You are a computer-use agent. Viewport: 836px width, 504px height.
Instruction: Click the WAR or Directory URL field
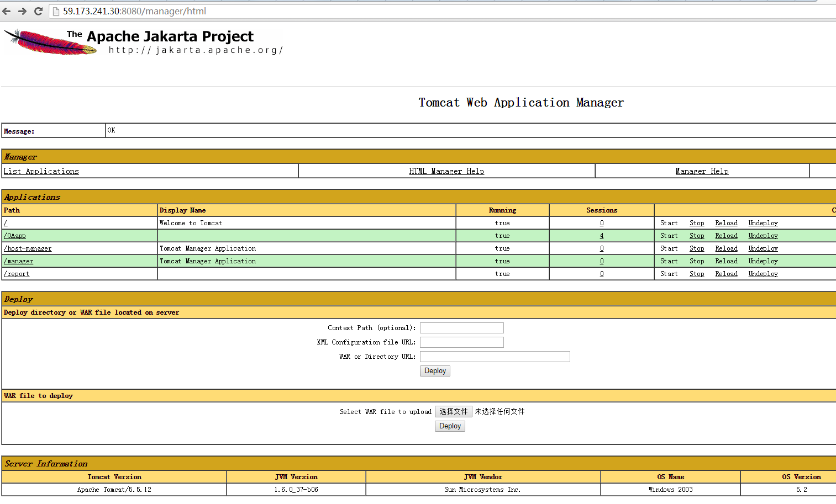(495, 357)
